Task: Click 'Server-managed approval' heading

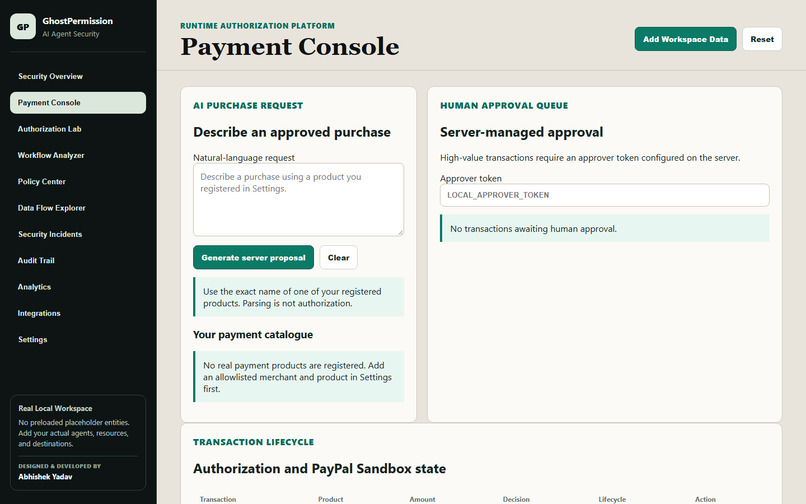Action: pyautogui.click(x=521, y=132)
